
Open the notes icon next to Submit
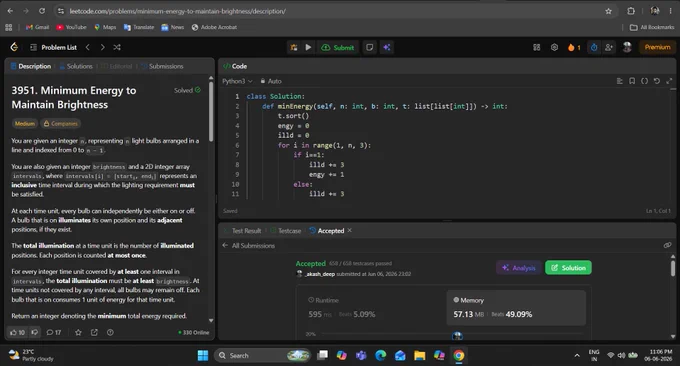tap(369, 47)
